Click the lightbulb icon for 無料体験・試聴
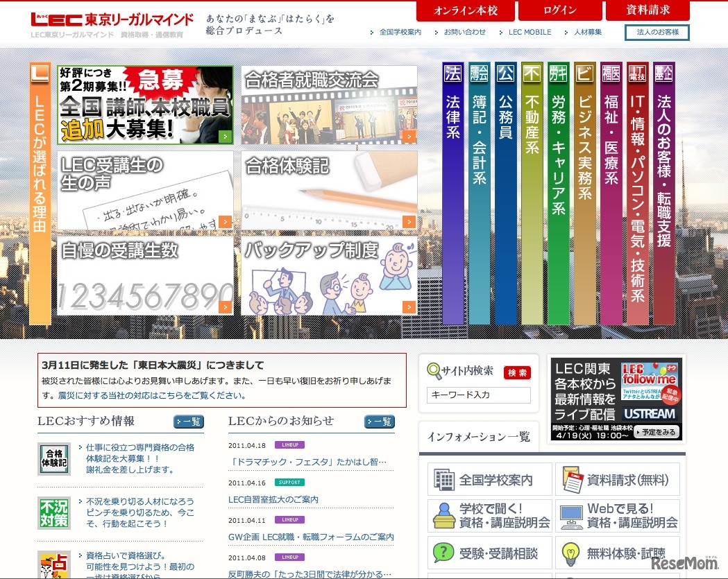The image size is (728, 579). [x=571, y=552]
